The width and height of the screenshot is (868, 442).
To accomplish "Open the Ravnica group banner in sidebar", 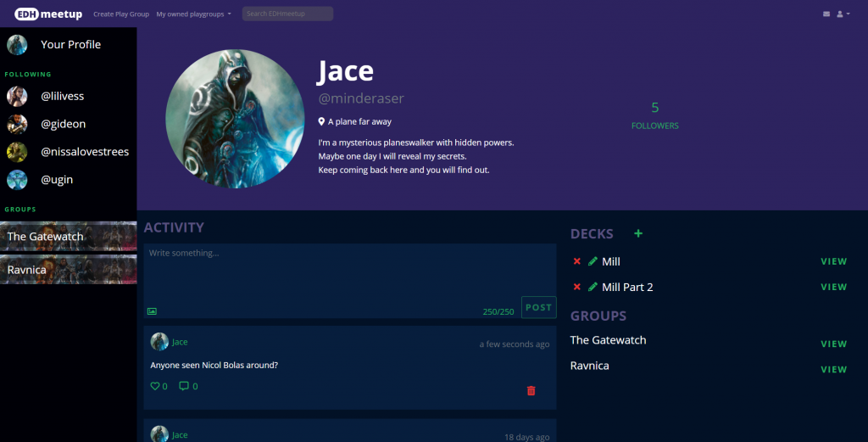I will click(68, 270).
